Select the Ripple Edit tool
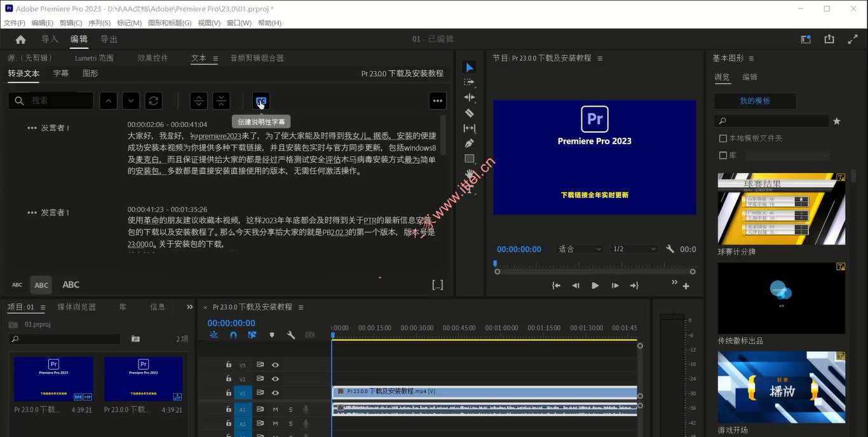Viewport: 868px width, 437px height. [x=470, y=97]
